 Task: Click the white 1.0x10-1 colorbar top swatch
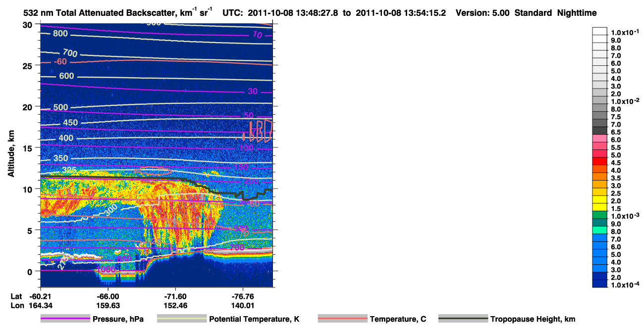(599, 31)
